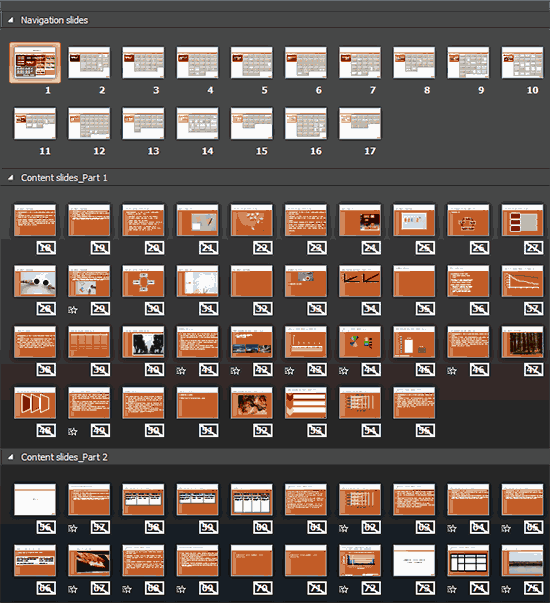Click the animation star icon for slide 49

tap(73, 431)
